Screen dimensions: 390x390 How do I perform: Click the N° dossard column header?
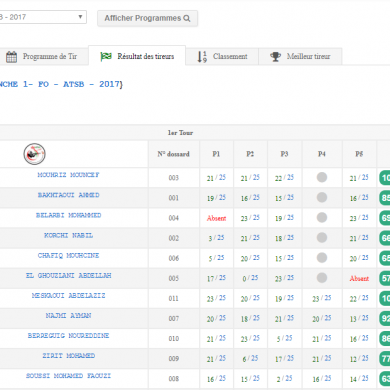[173, 154]
